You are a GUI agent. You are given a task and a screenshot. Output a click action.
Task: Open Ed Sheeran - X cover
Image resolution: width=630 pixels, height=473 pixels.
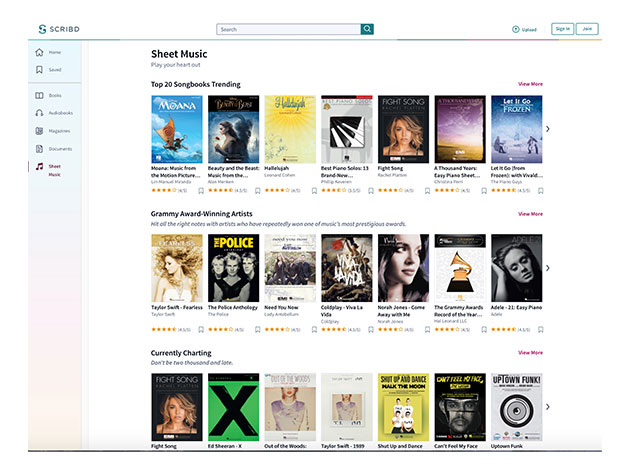(x=233, y=407)
